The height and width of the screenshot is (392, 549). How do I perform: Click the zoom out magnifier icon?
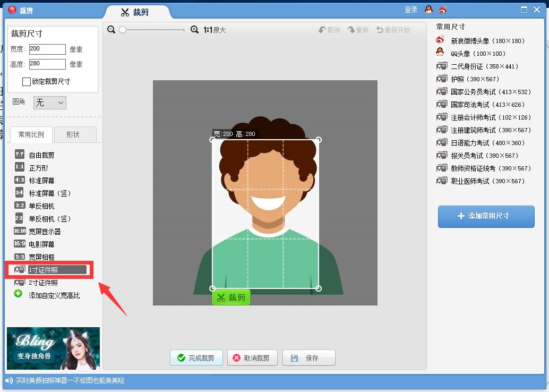click(111, 30)
